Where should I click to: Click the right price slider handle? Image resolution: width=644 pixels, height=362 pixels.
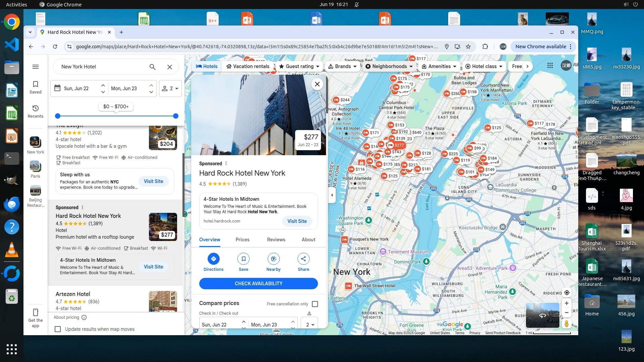[175, 116]
